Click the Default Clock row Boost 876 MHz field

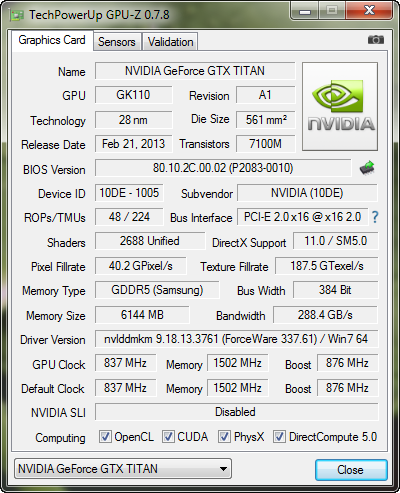tap(348, 388)
